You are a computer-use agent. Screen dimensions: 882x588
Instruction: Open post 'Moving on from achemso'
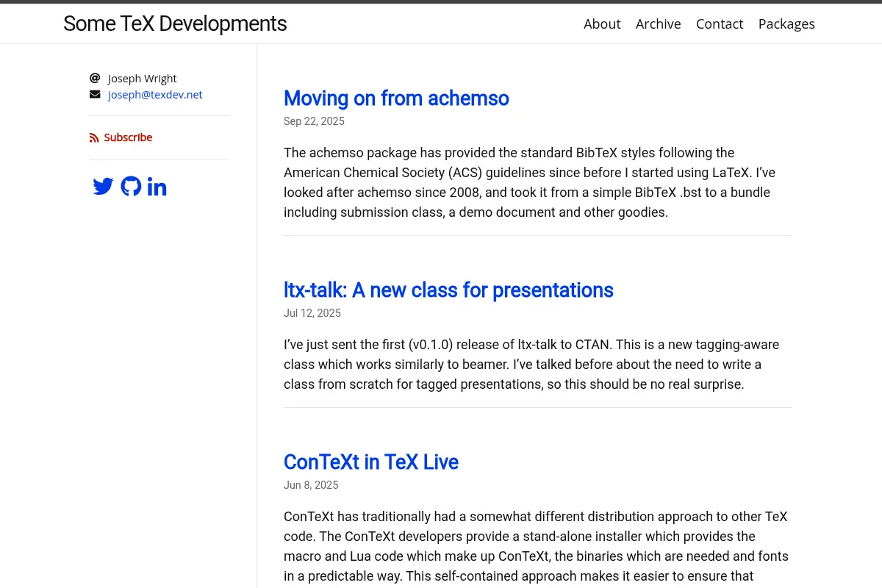(396, 98)
